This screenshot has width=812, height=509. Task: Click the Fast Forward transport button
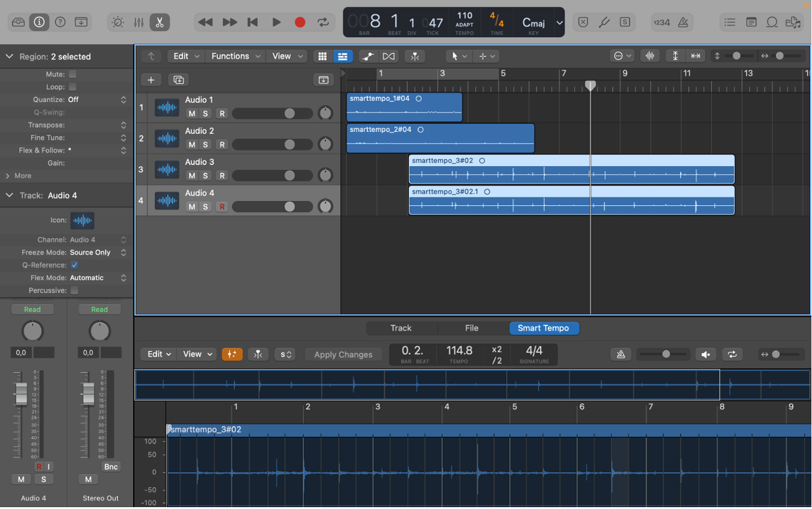click(229, 22)
